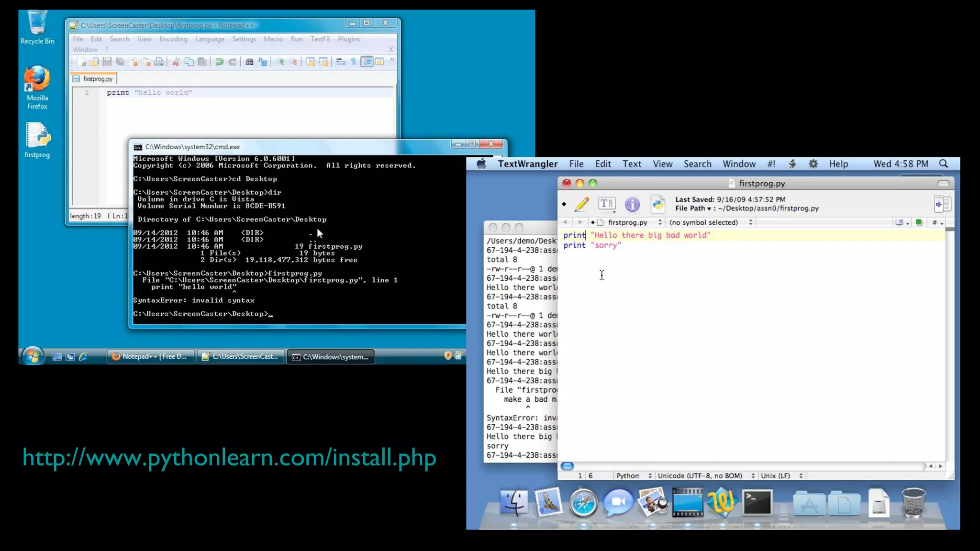Click the purple Info icon in TextWrangler

tap(632, 204)
